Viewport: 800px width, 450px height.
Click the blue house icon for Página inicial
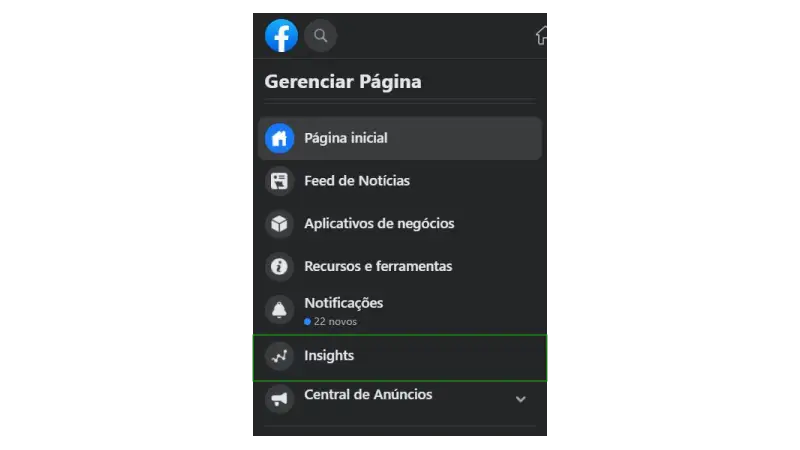[x=279, y=138]
